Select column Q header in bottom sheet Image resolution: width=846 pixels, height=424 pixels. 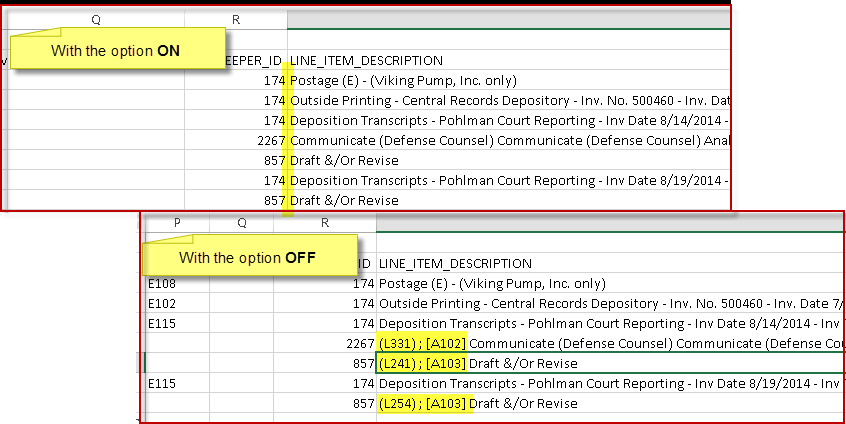coord(242,223)
